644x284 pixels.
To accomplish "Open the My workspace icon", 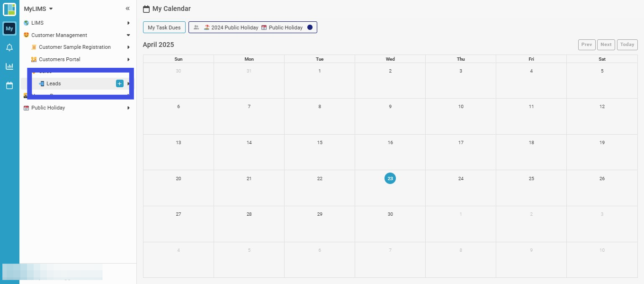I will point(9,28).
